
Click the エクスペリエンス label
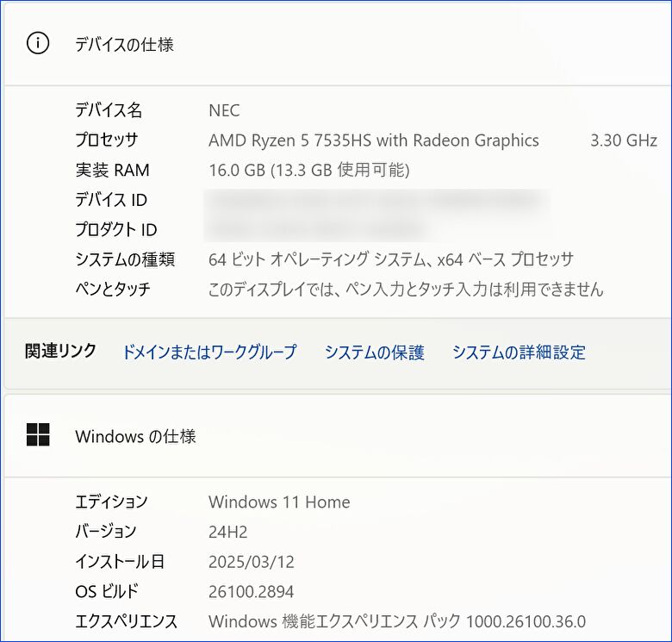tap(126, 621)
